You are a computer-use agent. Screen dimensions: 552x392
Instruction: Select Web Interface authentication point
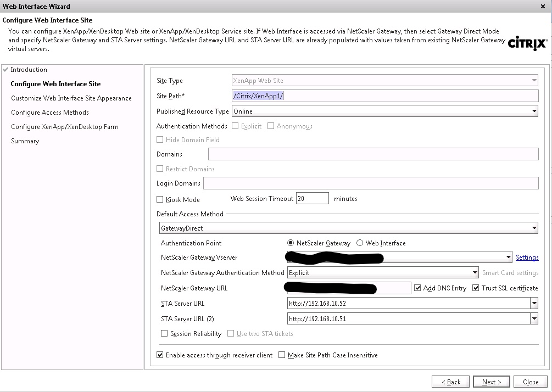click(x=360, y=243)
